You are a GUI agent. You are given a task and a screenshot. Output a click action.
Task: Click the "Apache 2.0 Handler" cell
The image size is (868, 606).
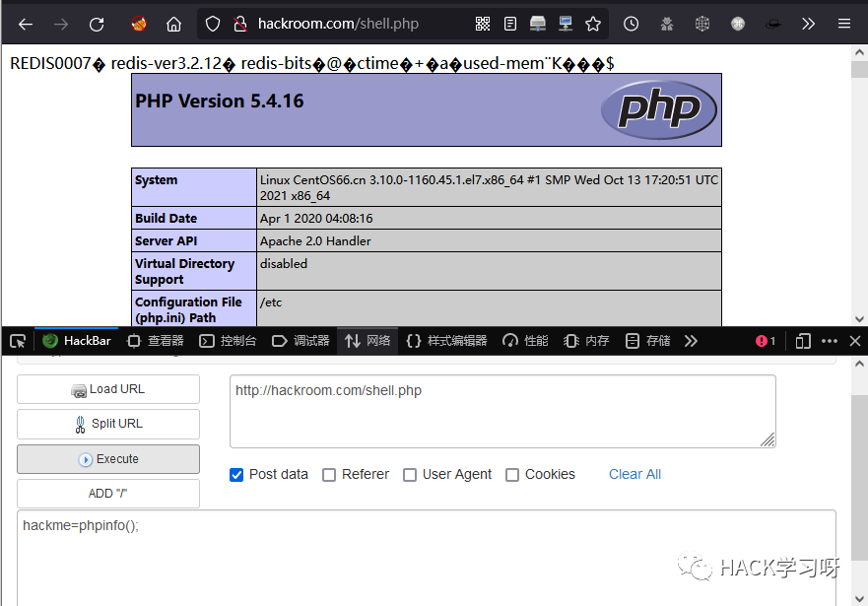[489, 240]
